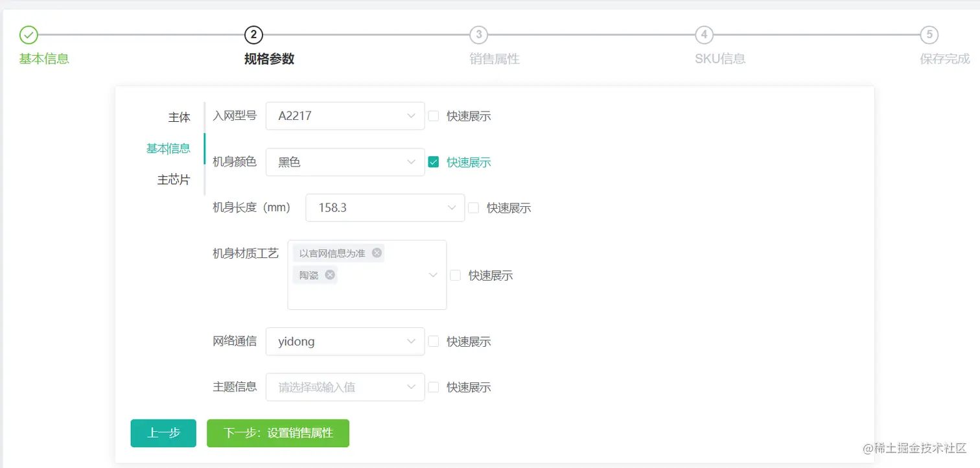Click step 4 circle for SKU信息
Image resolution: width=980 pixels, height=468 pixels.
(705, 35)
